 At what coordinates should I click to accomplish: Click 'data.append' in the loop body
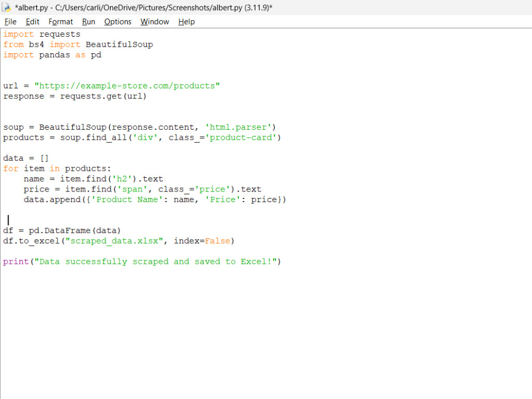pyautogui.click(x=52, y=199)
